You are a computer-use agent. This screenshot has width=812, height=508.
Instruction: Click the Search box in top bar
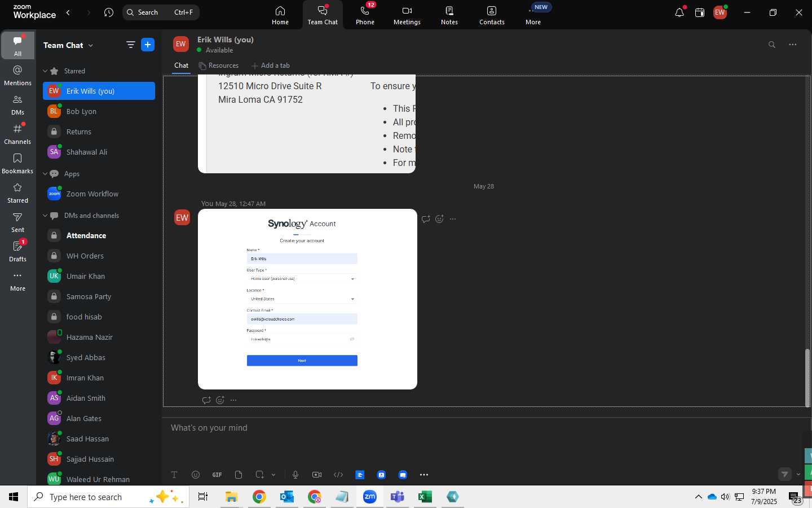[161, 12]
